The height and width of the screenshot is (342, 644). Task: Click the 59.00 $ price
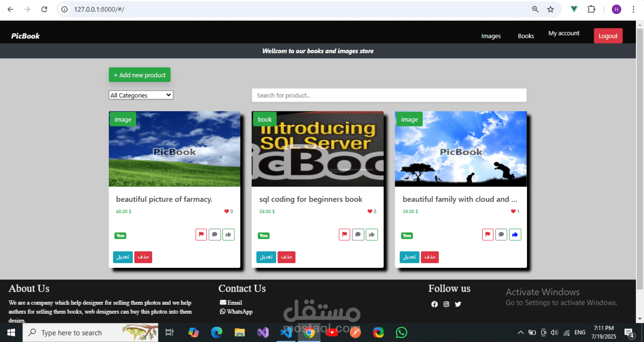coord(267,211)
